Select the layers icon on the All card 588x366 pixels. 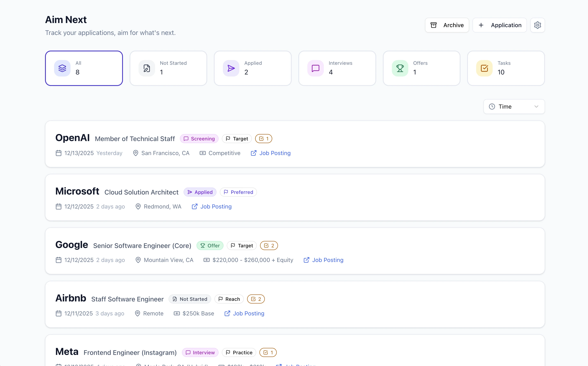(63, 68)
